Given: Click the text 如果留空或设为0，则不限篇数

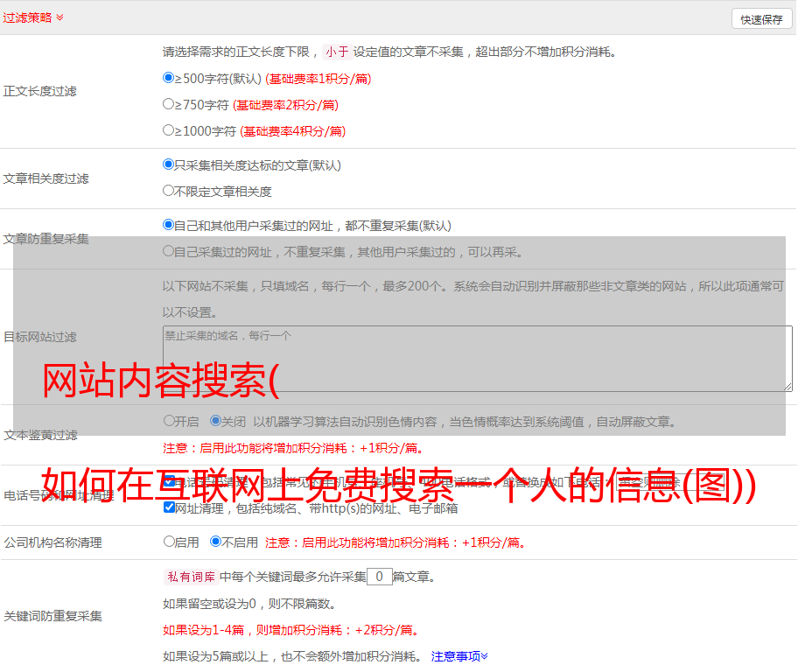Looking at the screenshot, I should click(249, 604).
